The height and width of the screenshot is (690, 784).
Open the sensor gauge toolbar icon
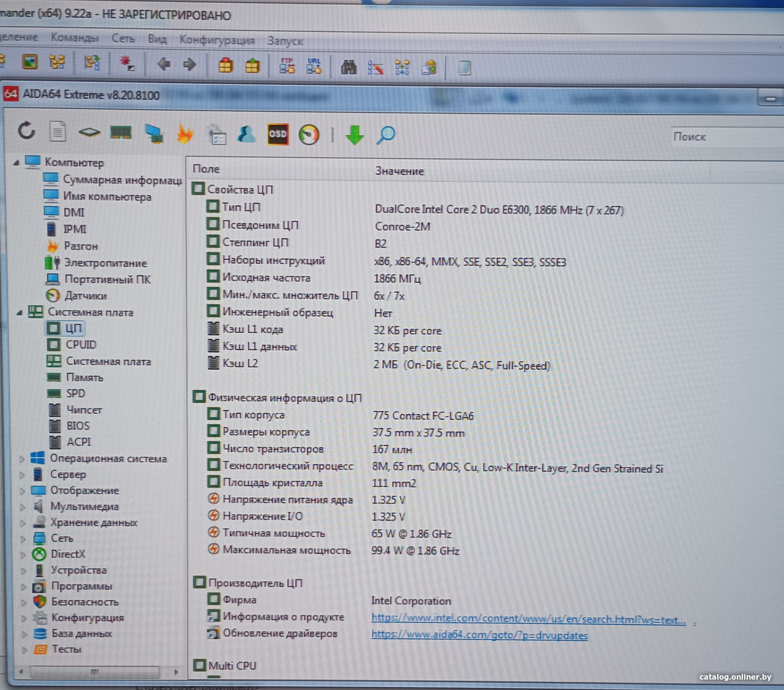coord(309,135)
